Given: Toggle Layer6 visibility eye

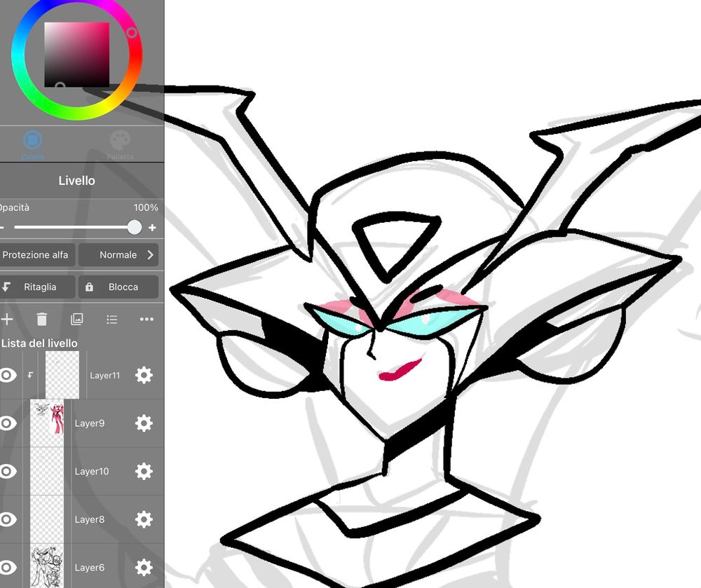Looking at the screenshot, I should click(8, 567).
